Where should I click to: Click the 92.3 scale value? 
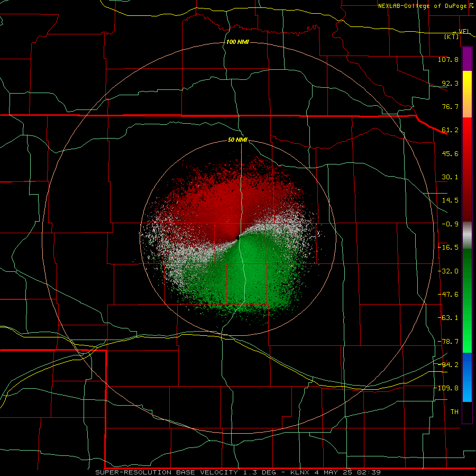(x=450, y=83)
